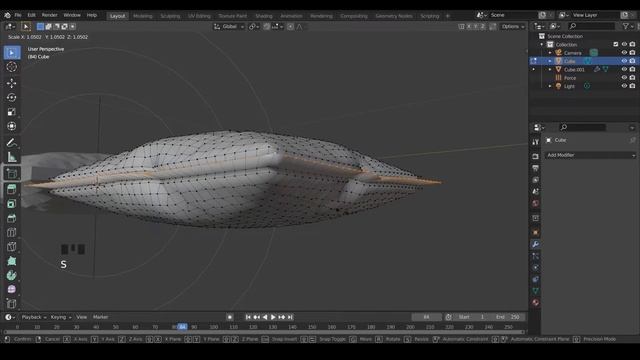This screenshot has width=640, height=360.
Task: Open the Material properties tab
Action: pyautogui.click(x=536, y=302)
